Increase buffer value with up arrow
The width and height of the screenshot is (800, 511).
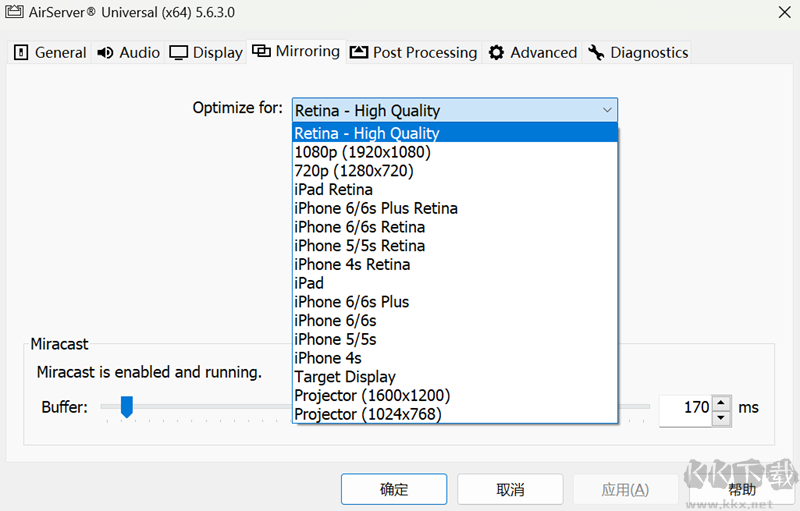pos(722,400)
